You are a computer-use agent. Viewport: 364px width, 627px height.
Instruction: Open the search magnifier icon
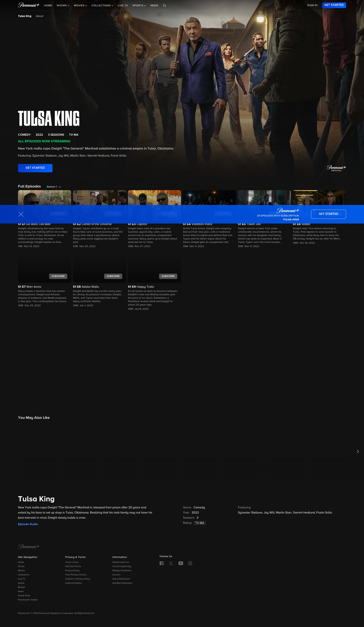tap(164, 6)
